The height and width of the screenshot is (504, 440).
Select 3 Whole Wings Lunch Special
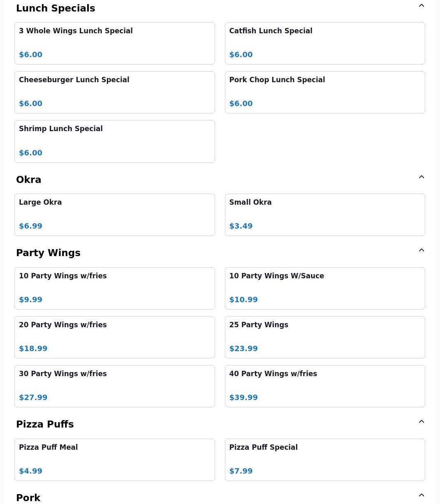point(114,43)
